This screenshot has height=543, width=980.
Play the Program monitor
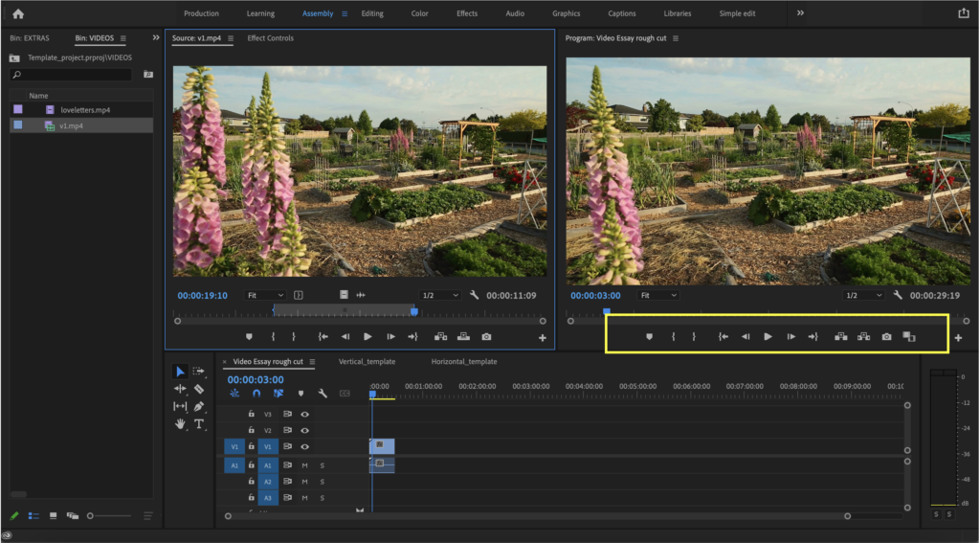tap(768, 337)
